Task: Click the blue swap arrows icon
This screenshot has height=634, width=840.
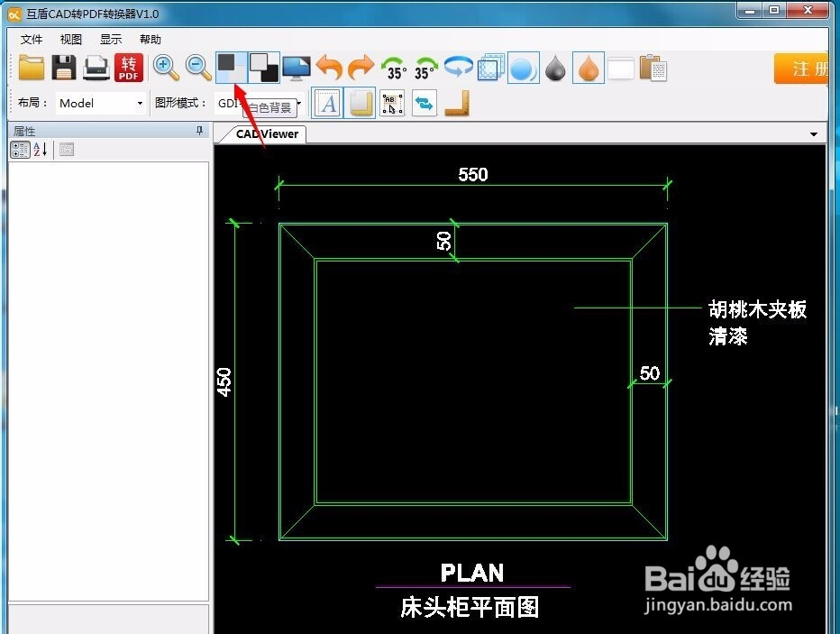Action: 425,104
